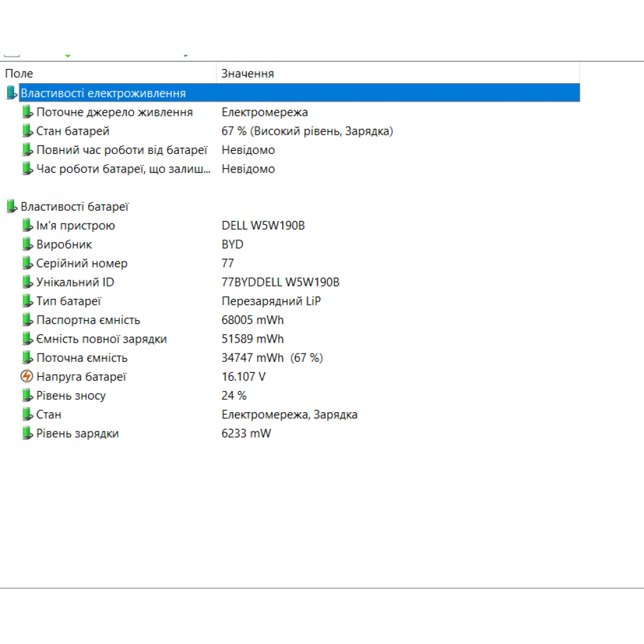Click the 'Ємність повної зарядки' value
The width and height of the screenshot is (644, 644).
coord(251,339)
